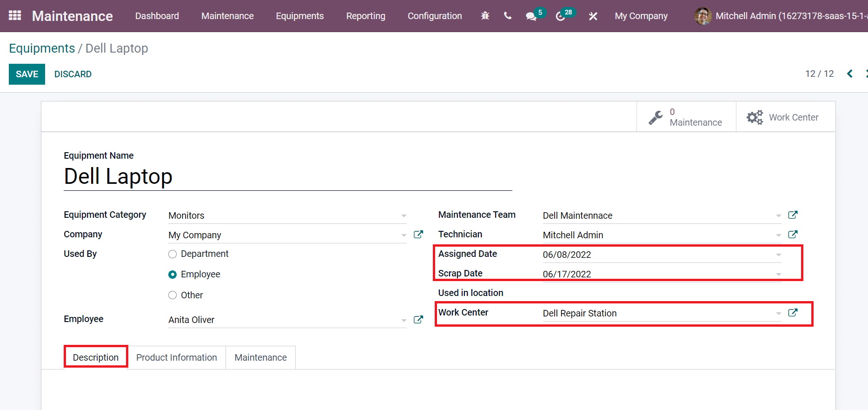
Task: Click the DISCARD button
Action: point(73,74)
